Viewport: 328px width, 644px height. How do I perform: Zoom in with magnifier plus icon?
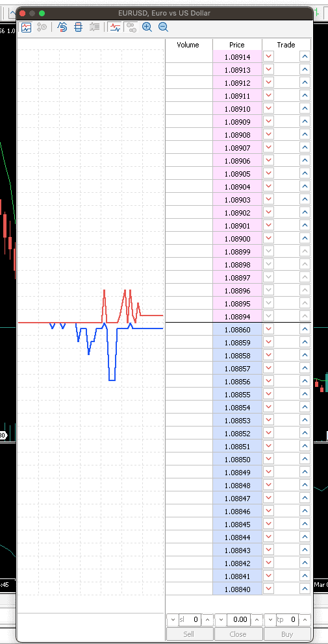(x=147, y=27)
